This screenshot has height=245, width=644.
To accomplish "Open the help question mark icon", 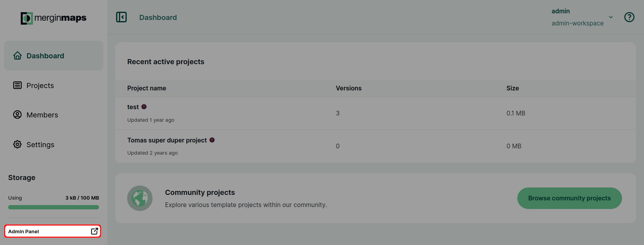I will pos(629,17).
